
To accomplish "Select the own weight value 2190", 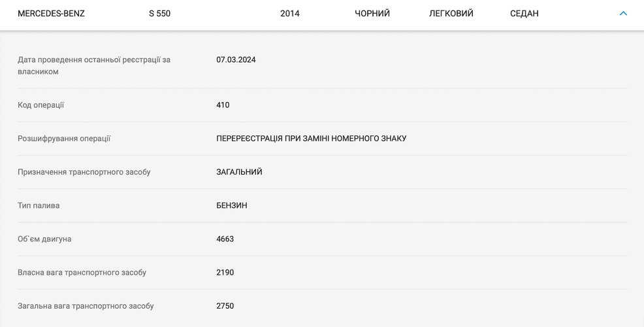I will point(225,273).
